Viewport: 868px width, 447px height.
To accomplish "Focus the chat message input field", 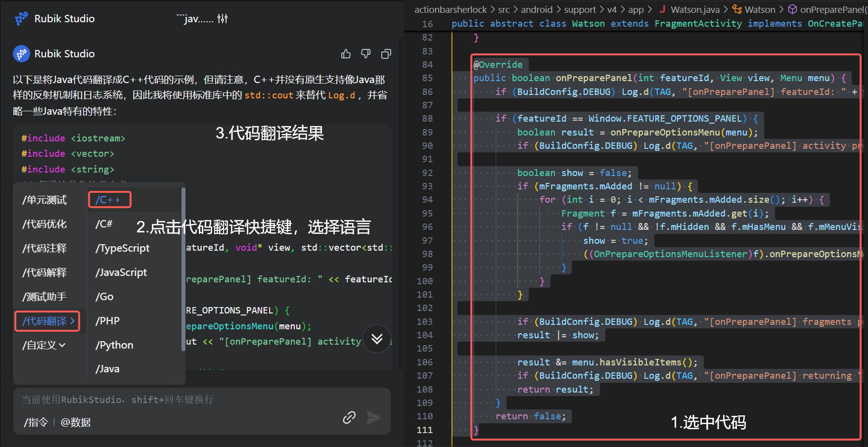I will click(202, 400).
